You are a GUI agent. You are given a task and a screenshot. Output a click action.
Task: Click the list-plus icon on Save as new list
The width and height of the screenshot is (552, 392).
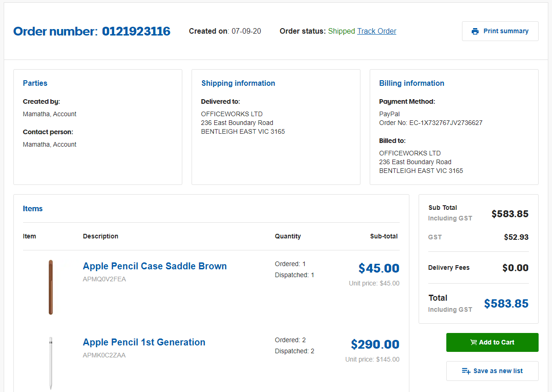coord(466,371)
